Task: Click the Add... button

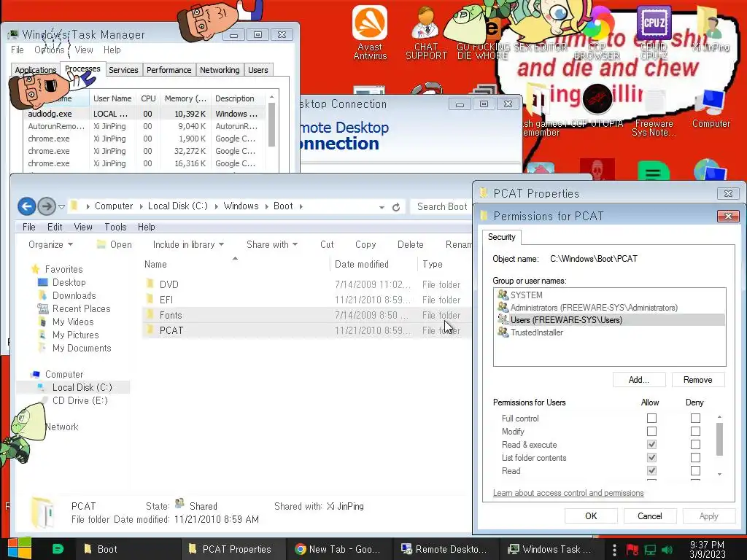Action: (x=639, y=379)
